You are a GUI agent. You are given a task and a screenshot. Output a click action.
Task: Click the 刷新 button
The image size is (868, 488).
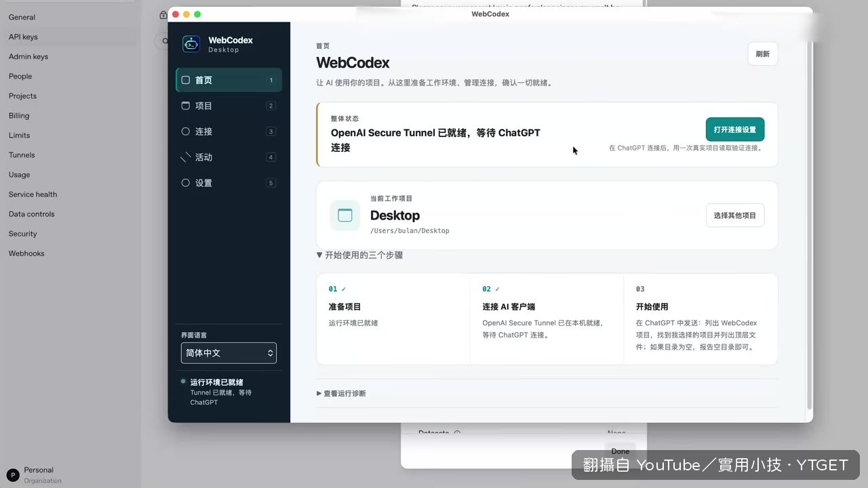pyautogui.click(x=763, y=54)
